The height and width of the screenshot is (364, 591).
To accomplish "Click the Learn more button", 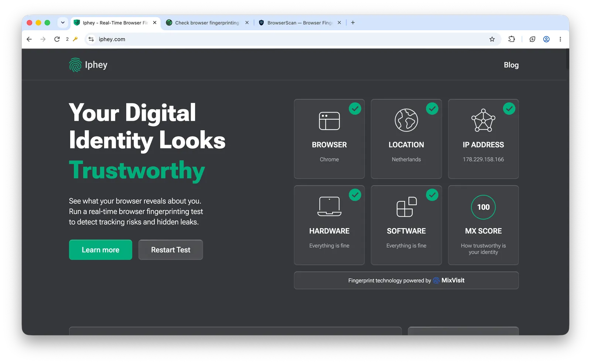I will (100, 250).
